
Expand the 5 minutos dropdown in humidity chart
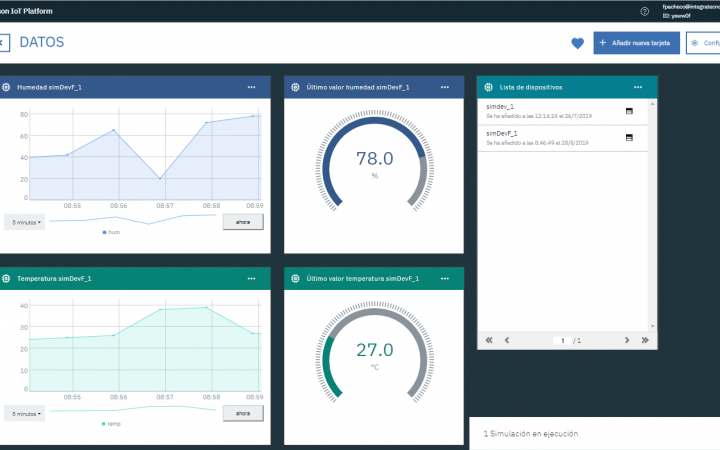pos(25,222)
